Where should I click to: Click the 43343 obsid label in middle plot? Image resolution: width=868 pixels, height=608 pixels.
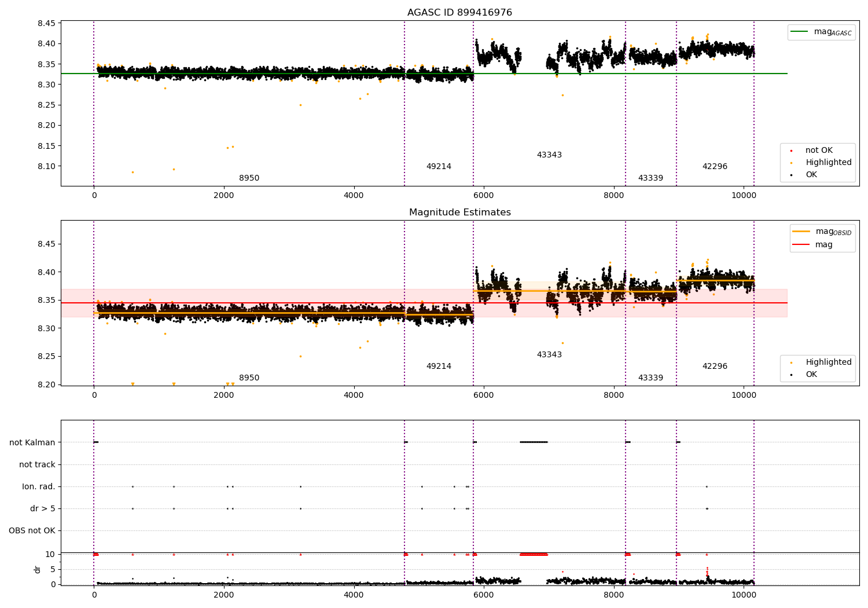point(549,355)
